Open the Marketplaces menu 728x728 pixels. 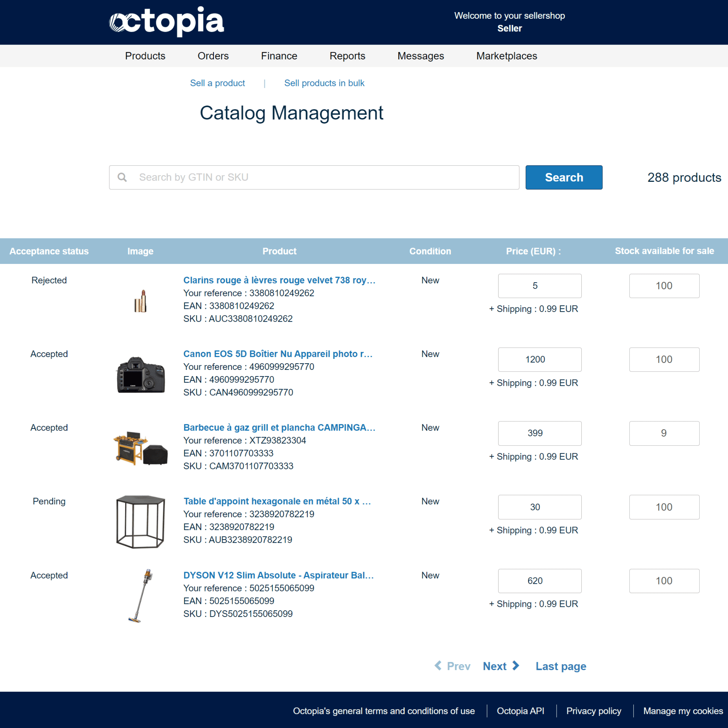tap(507, 56)
